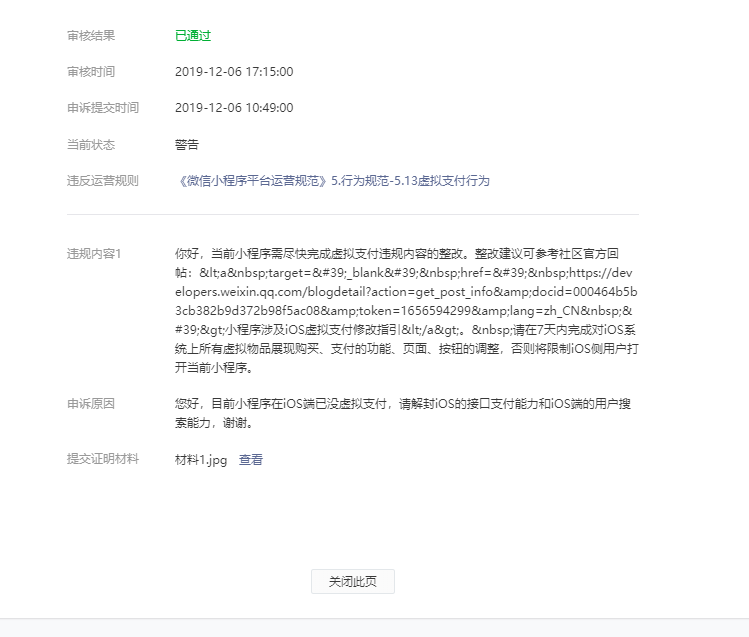Click the 违反运营规则 label
The height and width of the screenshot is (637, 749).
(x=103, y=181)
